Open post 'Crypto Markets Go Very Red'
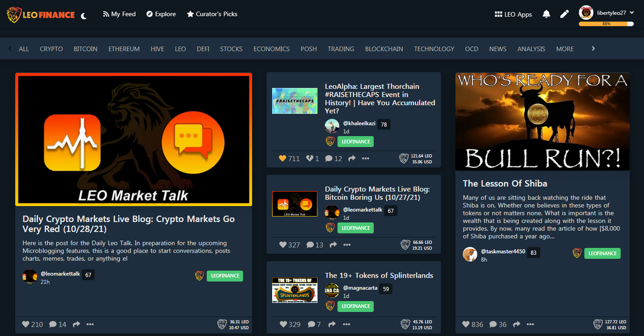 point(129,224)
